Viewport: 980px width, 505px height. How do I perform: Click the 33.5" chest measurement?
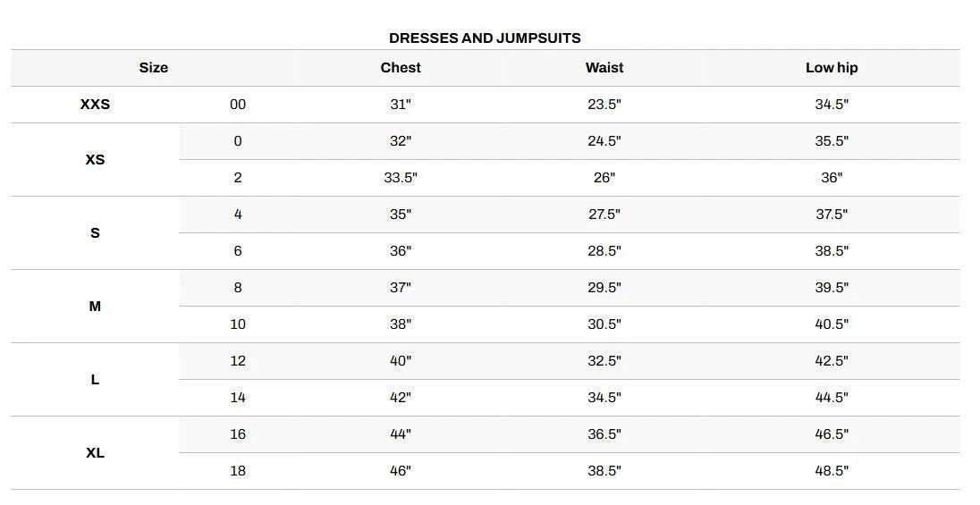pos(401,178)
